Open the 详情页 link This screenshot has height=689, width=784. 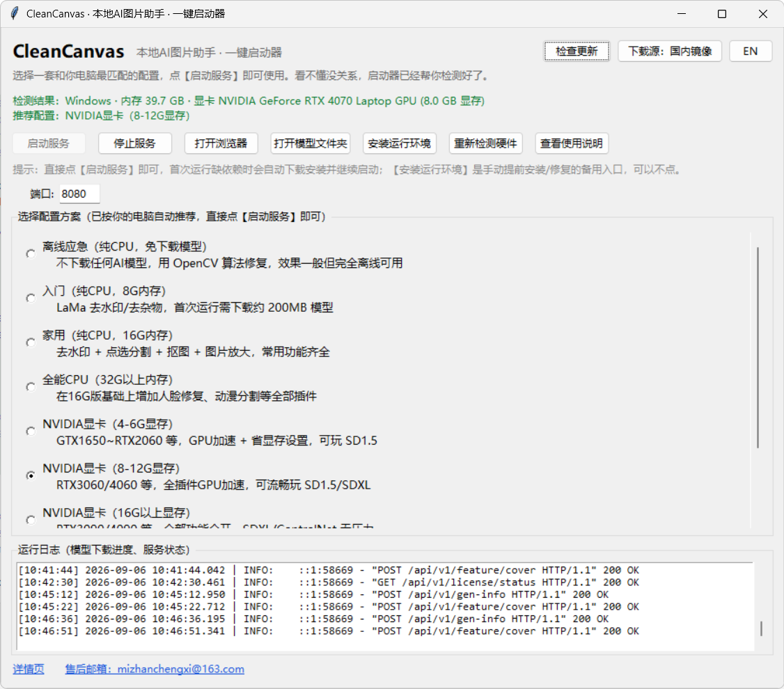tap(29, 669)
